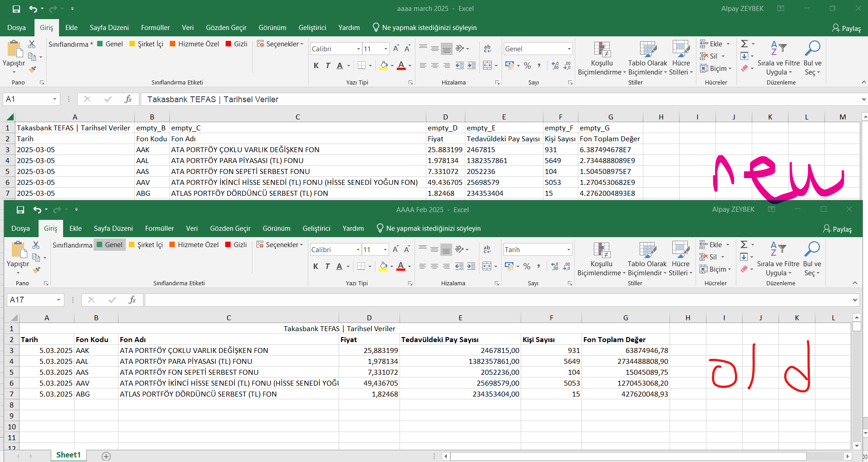Open Genel number format dropdown in march 2025 window
This screenshot has height=462, width=868.
(569, 49)
